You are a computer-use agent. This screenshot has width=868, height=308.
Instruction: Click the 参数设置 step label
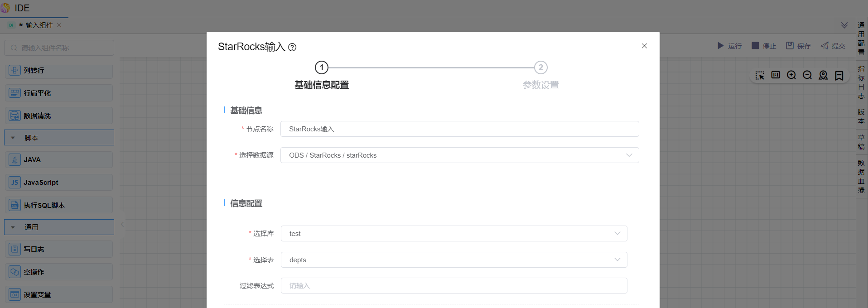point(540,85)
